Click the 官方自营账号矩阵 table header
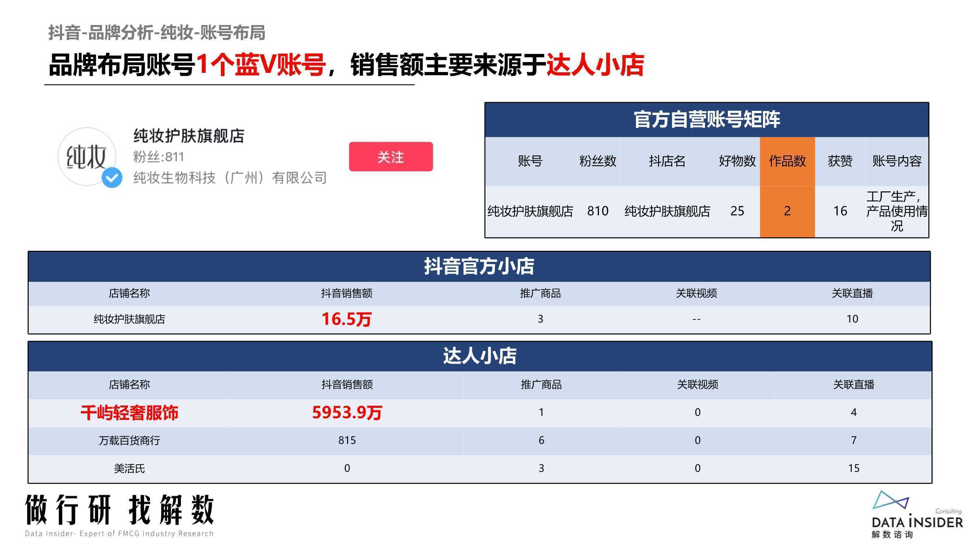Screen dimensions: 980x551 coord(707,119)
